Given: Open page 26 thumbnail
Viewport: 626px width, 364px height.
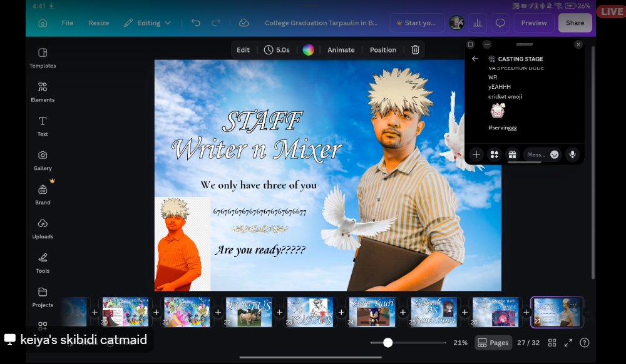Looking at the screenshot, I should click(x=495, y=312).
